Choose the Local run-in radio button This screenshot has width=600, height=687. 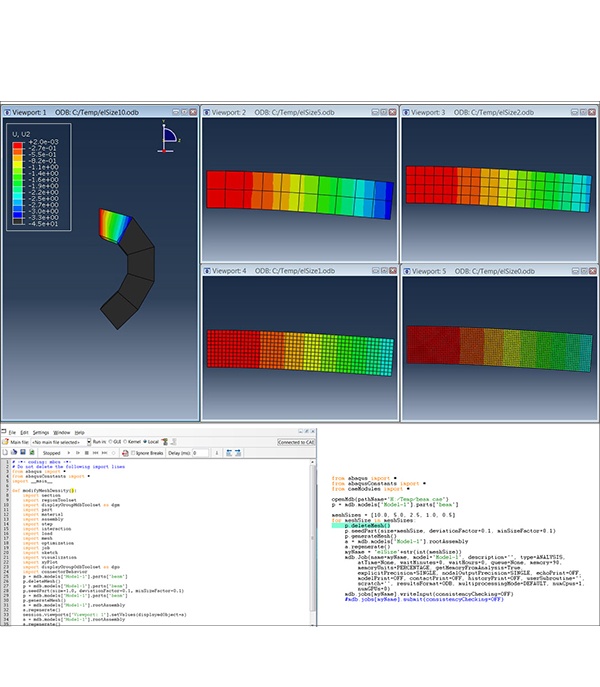tap(145, 441)
